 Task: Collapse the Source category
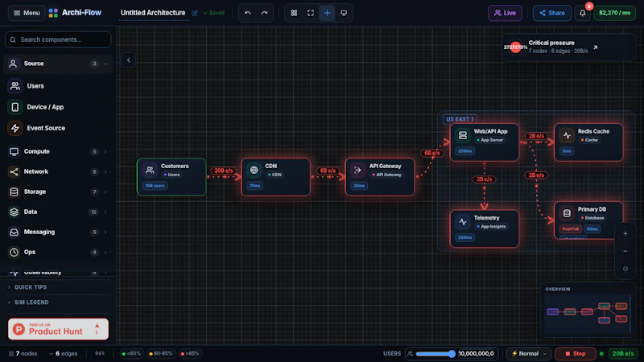(x=58, y=64)
